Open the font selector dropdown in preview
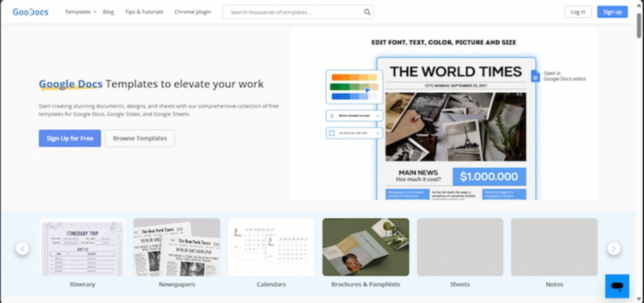Screen dimensions: 644x303 [354, 116]
